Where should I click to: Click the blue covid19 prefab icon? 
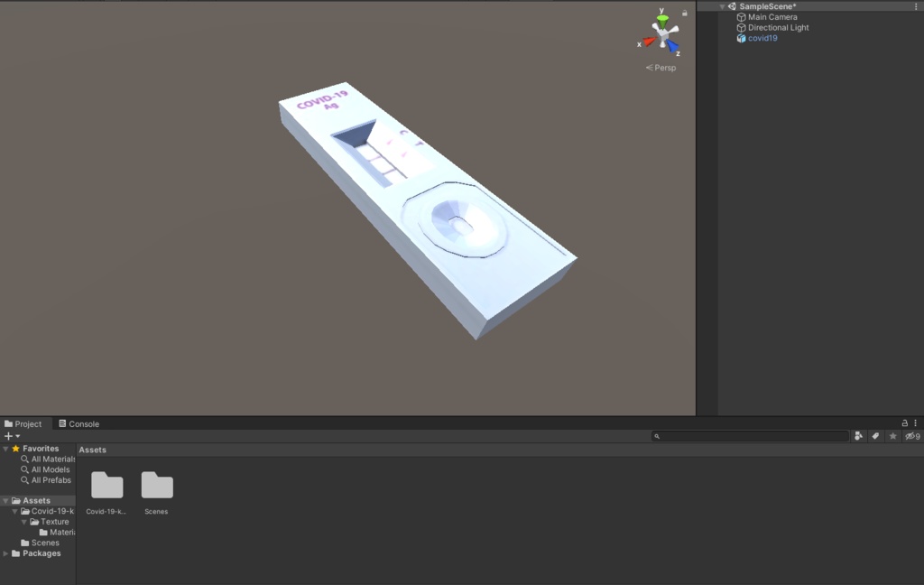tap(742, 38)
